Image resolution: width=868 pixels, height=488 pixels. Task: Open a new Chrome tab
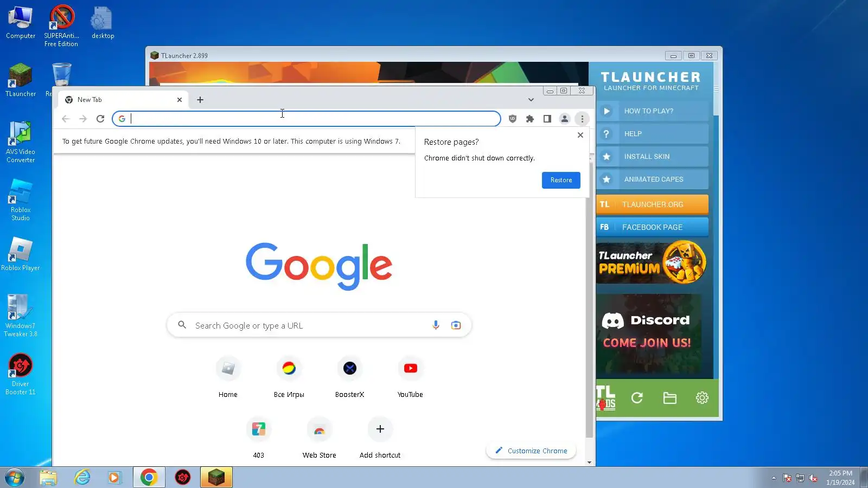coord(200,100)
